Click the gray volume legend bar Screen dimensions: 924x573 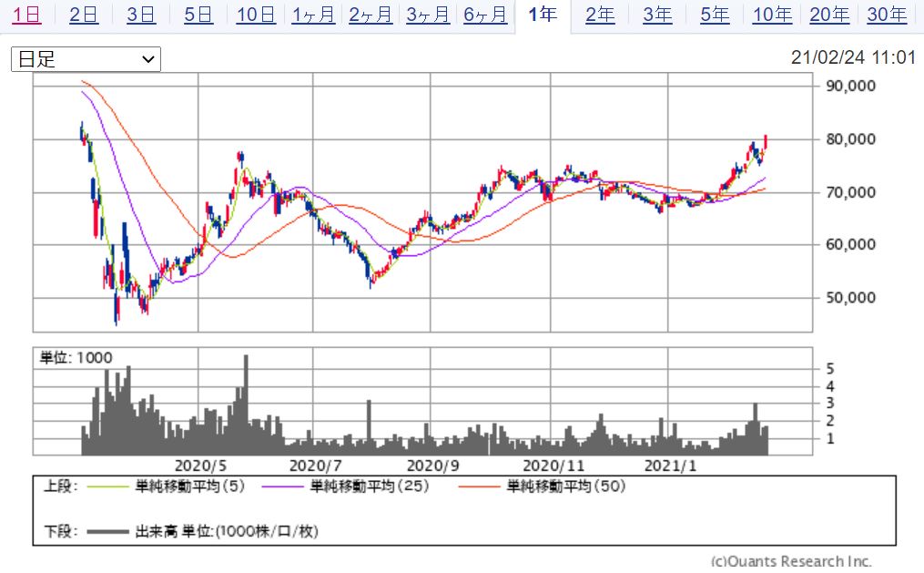pos(107,532)
